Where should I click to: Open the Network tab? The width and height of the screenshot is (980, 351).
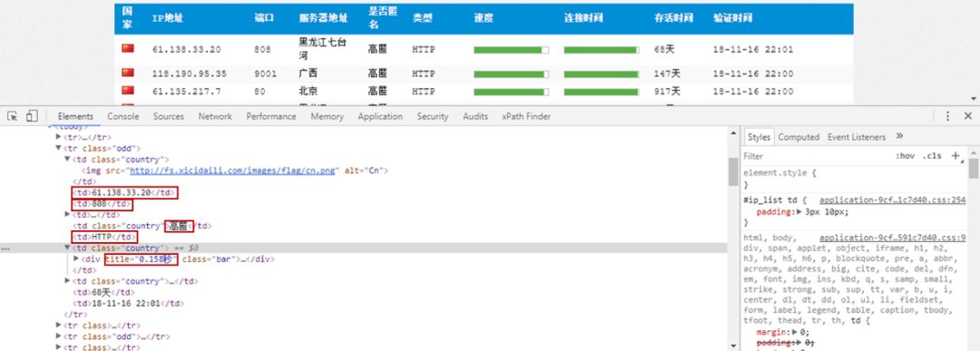pos(215,116)
